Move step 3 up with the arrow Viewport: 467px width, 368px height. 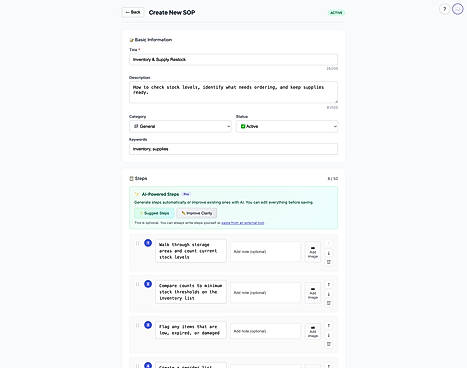(329, 325)
